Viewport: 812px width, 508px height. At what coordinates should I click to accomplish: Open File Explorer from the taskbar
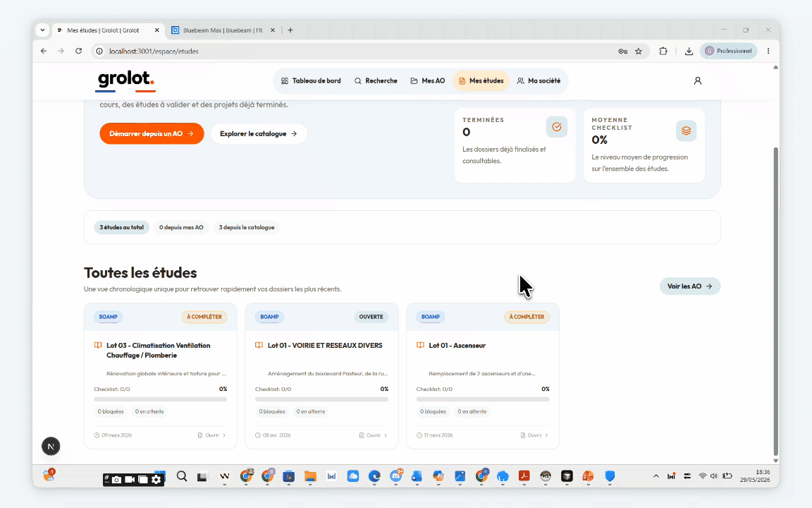coord(310,476)
